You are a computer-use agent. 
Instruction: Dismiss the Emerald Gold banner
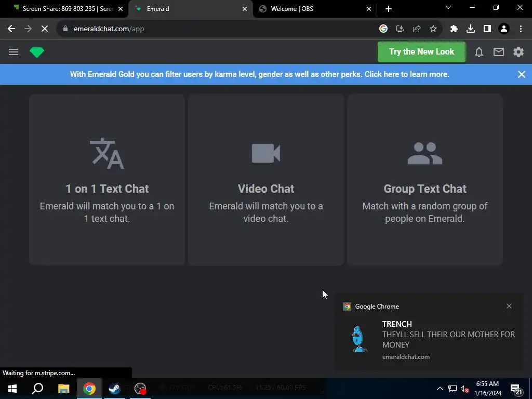(522, 74)
